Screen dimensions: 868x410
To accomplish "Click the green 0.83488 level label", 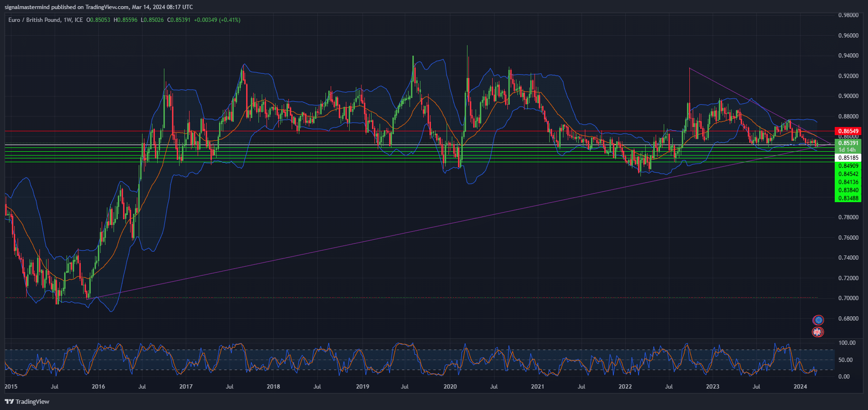I will pyautogui.click(x=848, y=198).
